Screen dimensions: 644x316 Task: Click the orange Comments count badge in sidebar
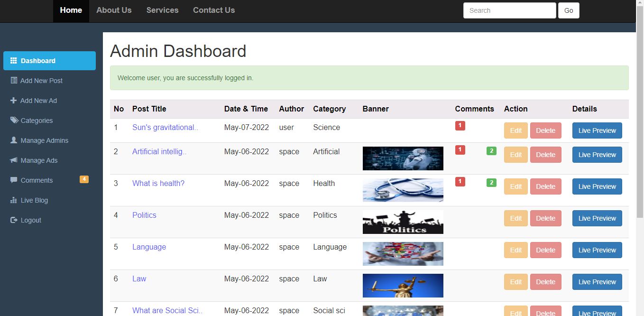84,179
